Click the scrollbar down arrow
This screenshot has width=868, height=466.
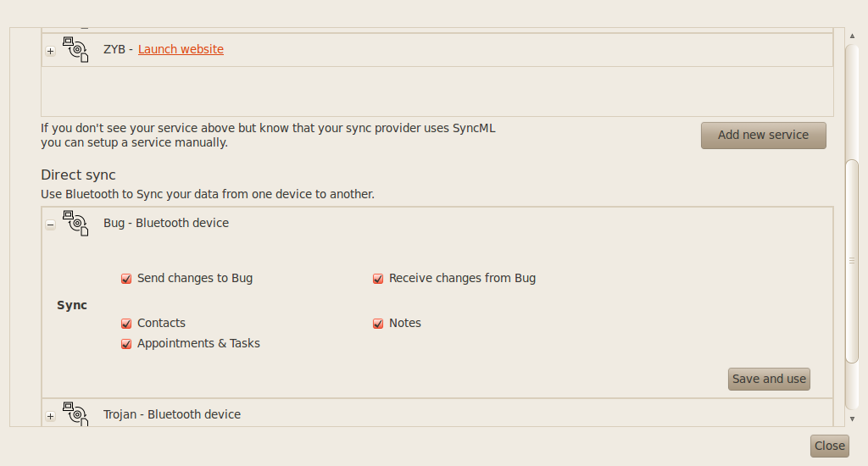tap(852, 419)
